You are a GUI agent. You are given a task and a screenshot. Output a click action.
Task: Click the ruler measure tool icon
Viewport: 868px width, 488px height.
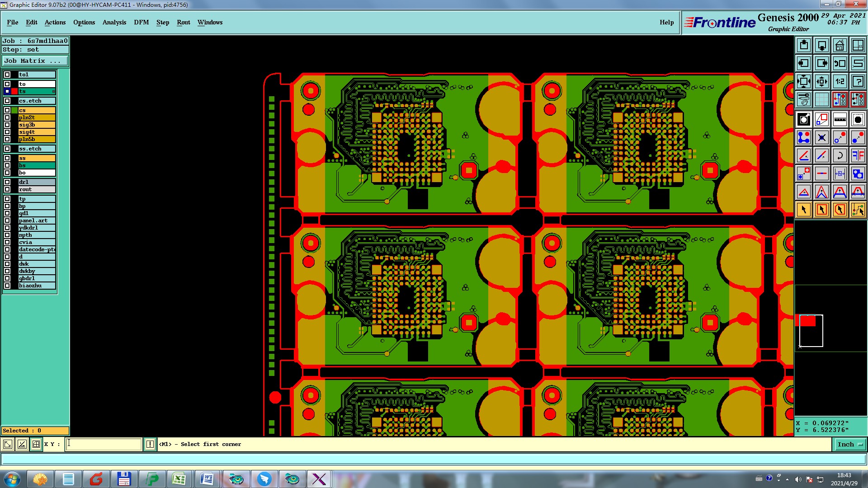point(840,119)
